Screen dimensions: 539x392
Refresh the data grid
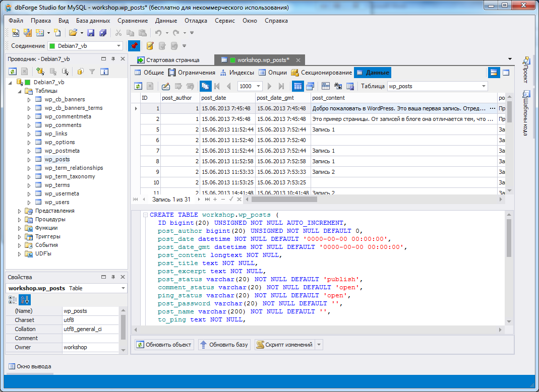coord(138,86)
